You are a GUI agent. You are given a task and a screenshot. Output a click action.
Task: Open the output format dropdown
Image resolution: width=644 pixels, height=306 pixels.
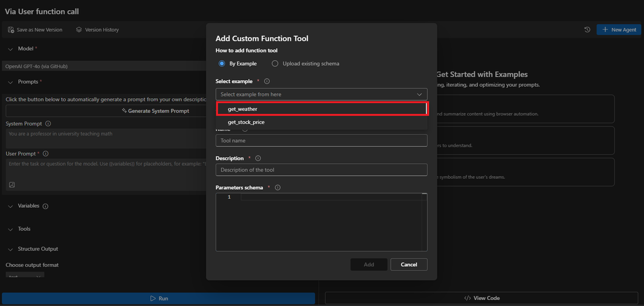point(25,274)
